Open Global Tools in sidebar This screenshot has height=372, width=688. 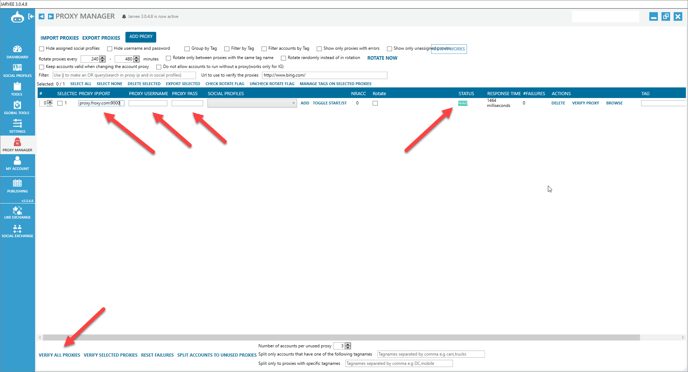17,107
